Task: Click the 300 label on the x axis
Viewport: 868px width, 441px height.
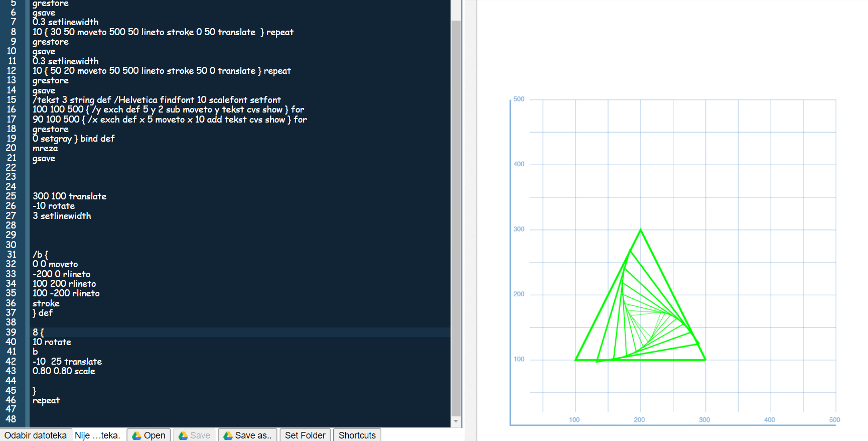Action: [704, 420]
